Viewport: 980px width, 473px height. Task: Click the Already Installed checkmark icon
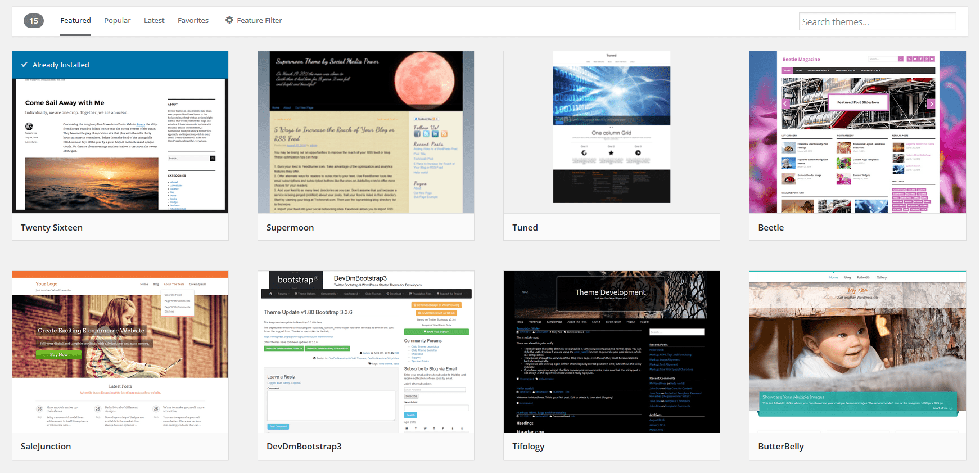coord(24,65)
